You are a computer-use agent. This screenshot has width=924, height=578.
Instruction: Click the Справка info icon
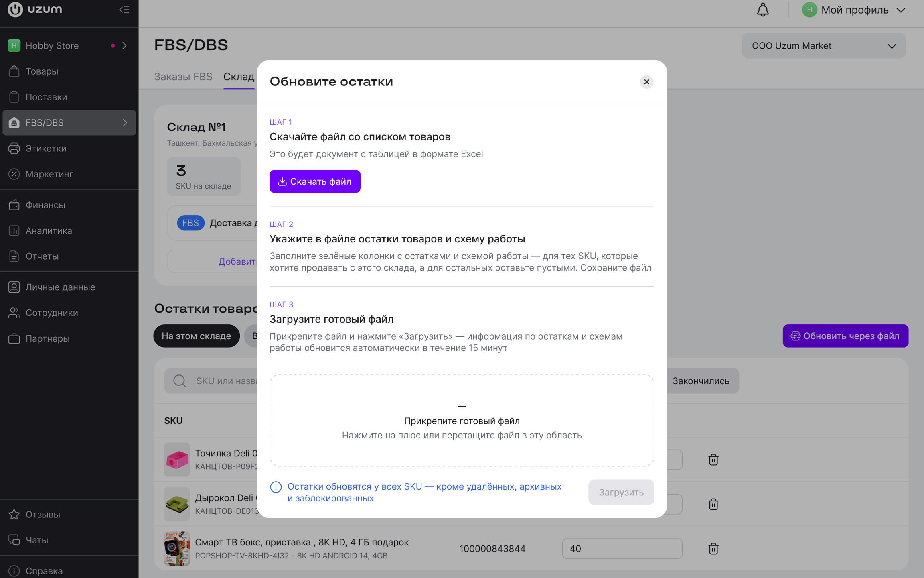click(14, 570)
